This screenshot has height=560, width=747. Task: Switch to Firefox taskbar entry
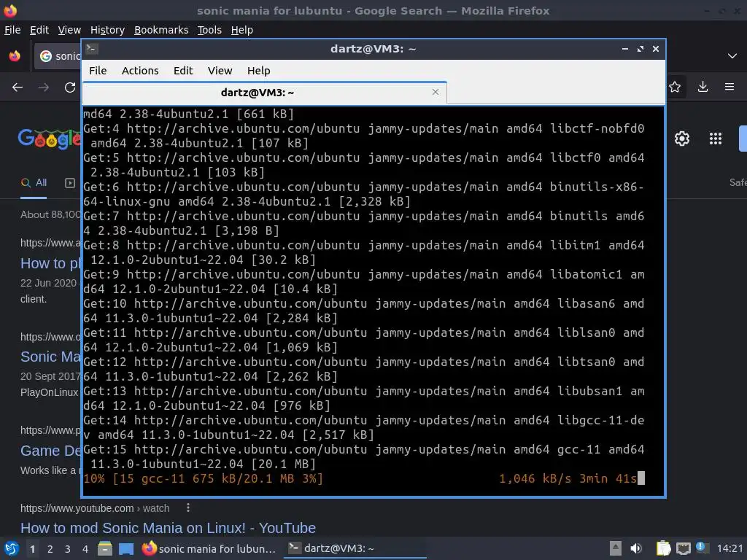tap(209, 548)
